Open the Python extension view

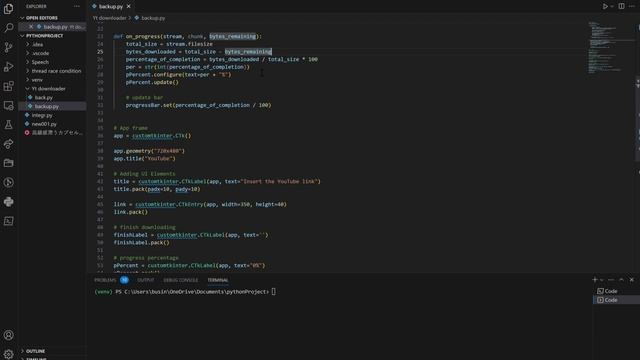point(9,202)
